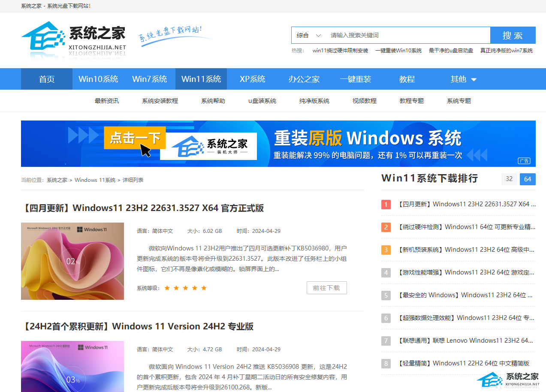
Task: Click the 四月更新 article description text
Action: click(242, 259)
